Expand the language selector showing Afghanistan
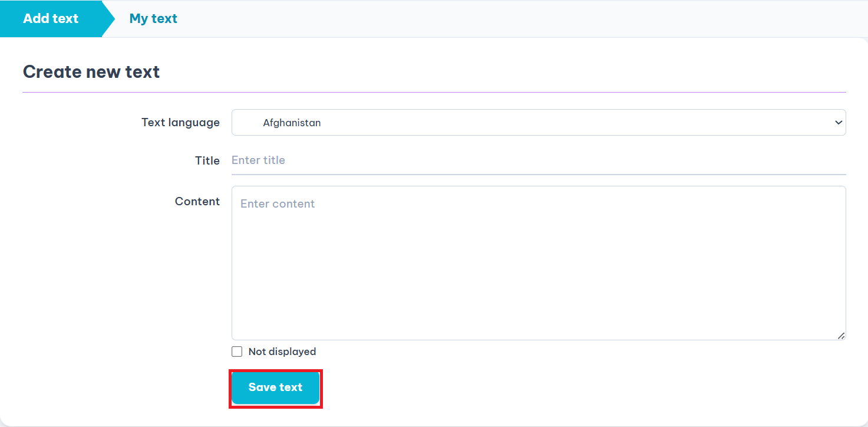 click(x=538, y=122)
